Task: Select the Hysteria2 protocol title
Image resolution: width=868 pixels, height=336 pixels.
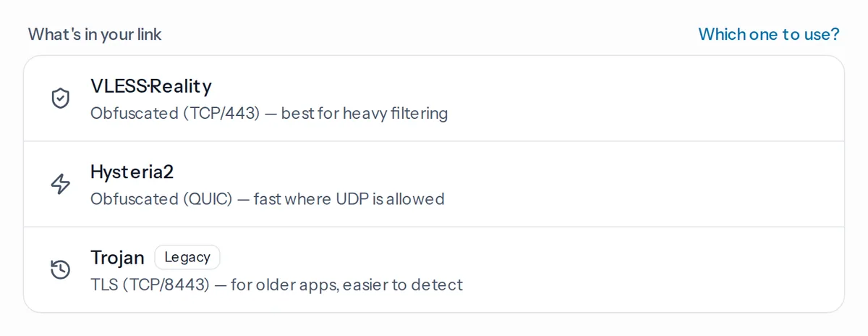Action: coord(132,172)
